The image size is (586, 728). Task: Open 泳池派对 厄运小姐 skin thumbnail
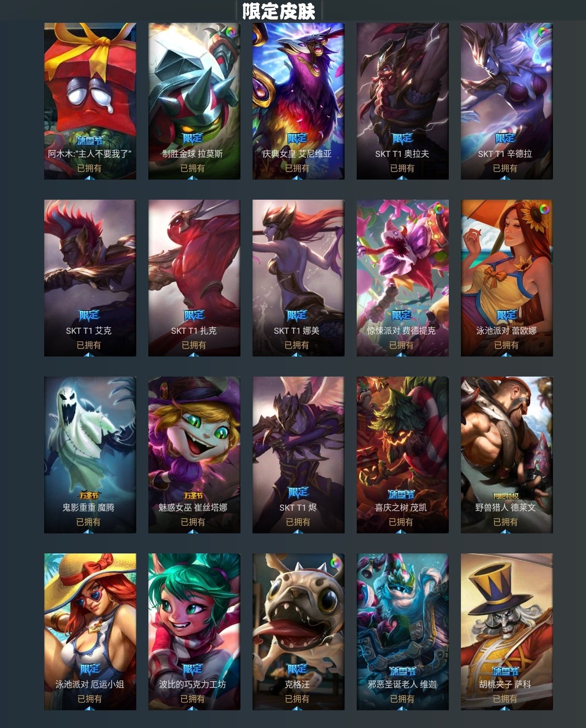[90, 632]
